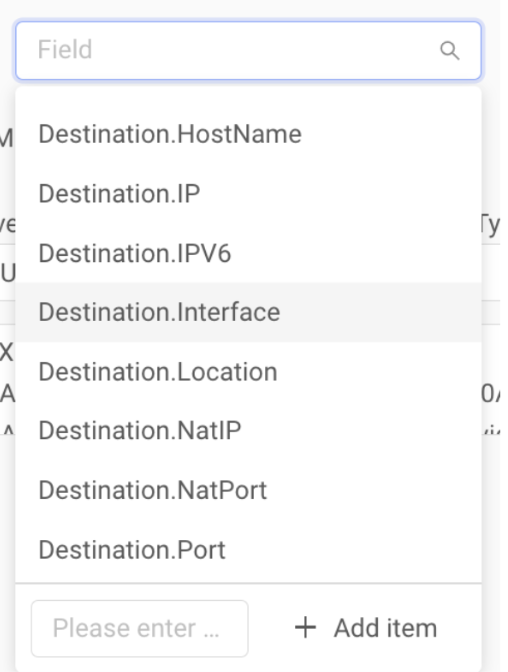
Task: Choose Destination.Location field option
Action: (x=248, y=372)
